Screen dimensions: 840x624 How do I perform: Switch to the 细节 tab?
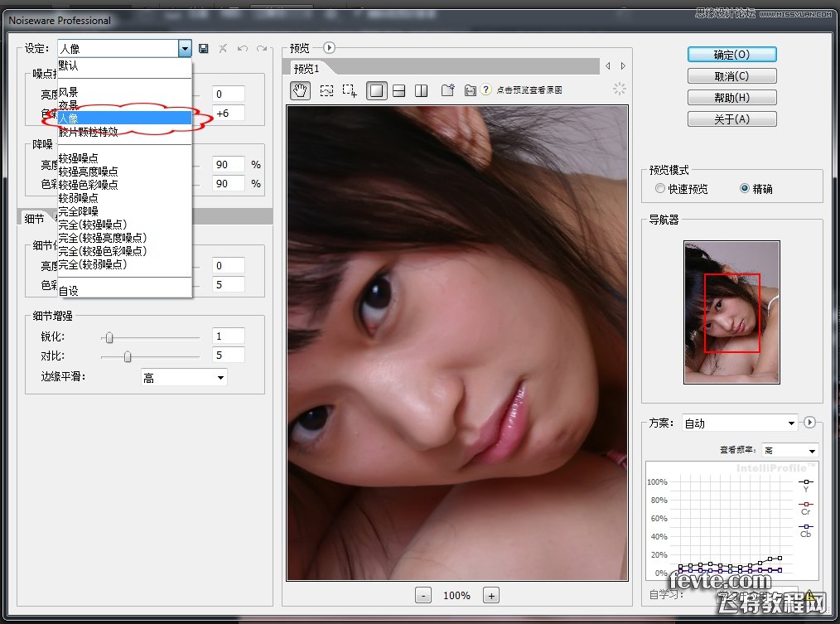(35, 218)
